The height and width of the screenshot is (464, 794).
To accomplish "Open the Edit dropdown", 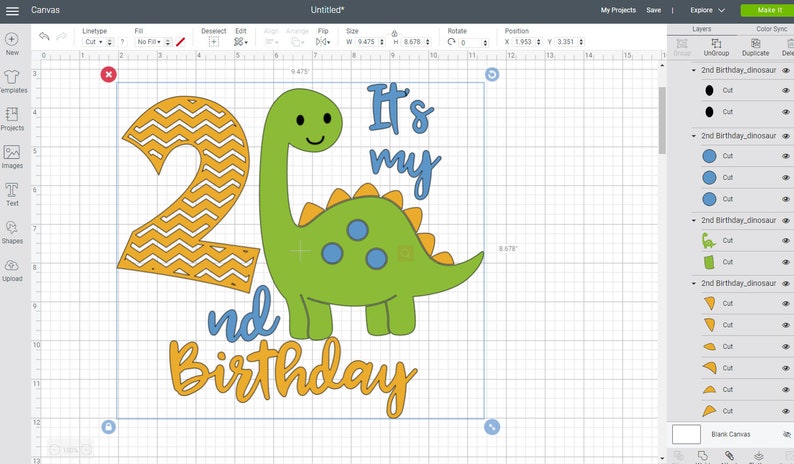I will 241,42.
